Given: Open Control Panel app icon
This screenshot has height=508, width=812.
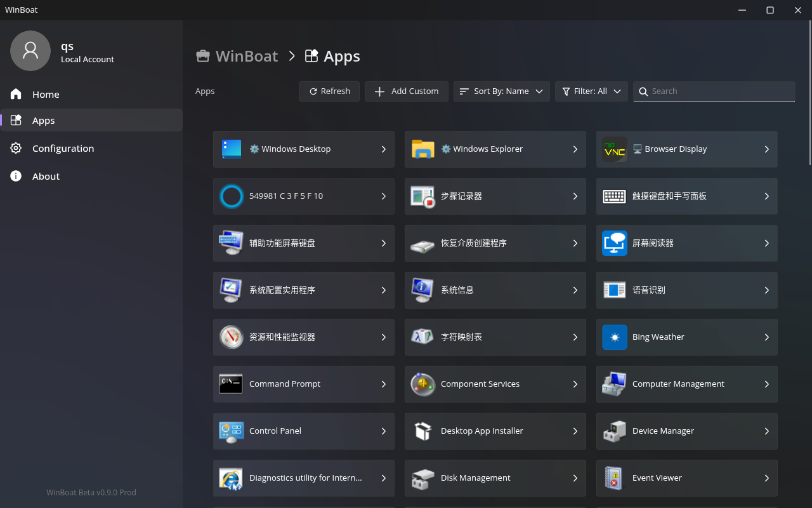Looking at the screenshot, I should click(231, 431).
